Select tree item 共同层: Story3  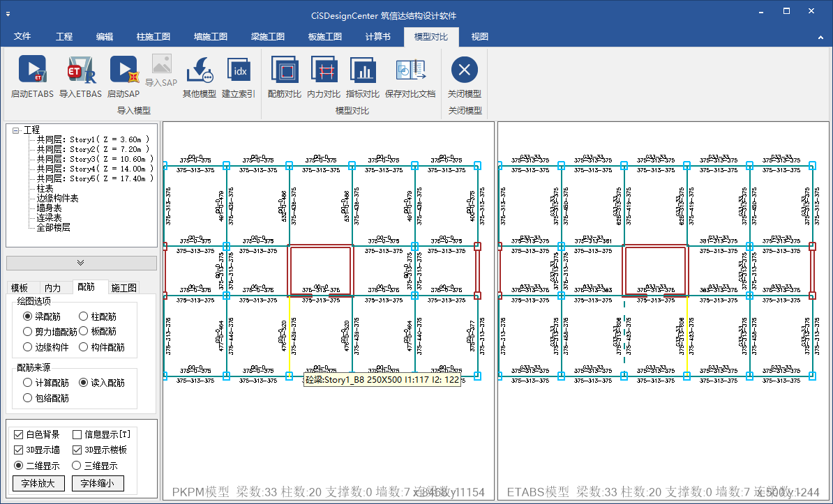pos(95,159)
